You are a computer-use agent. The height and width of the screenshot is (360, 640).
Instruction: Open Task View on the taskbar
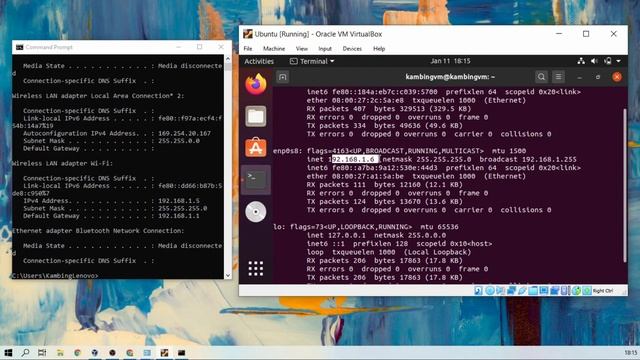pos(42,353)
